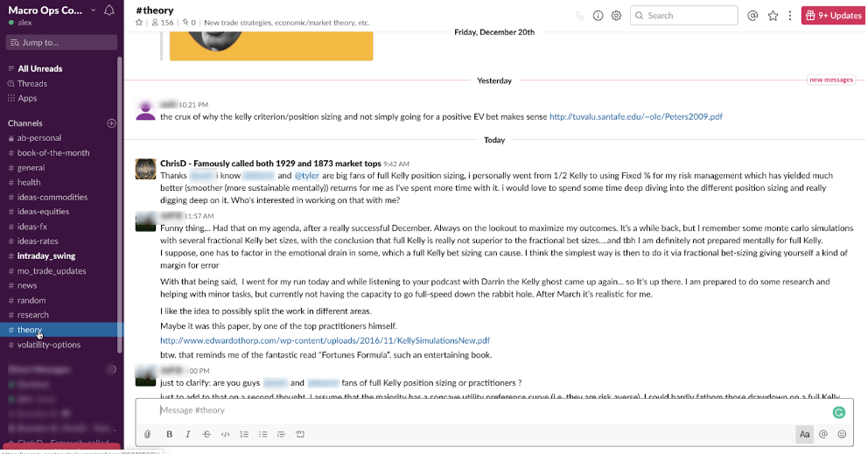
Task: Open notifications bell in workspace header
Action: [x=109, y=10]
